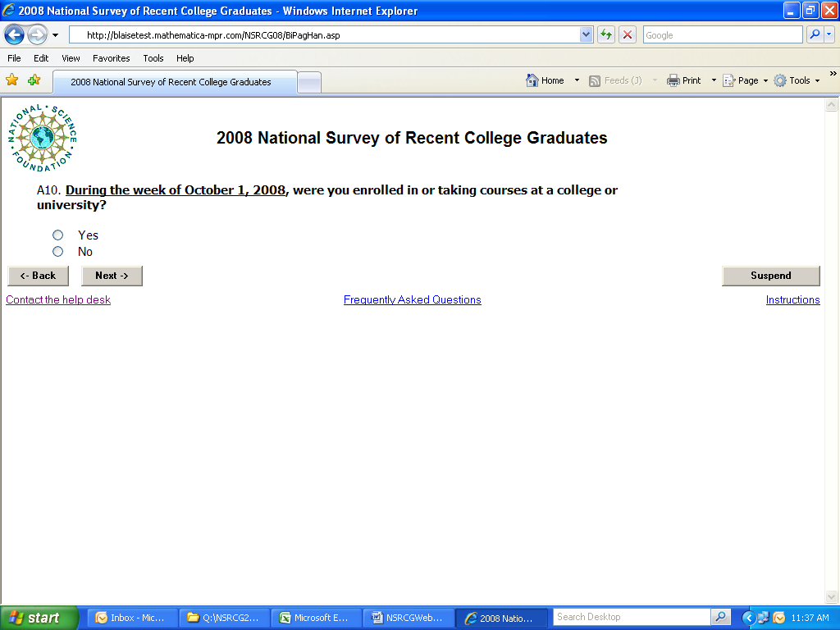Click the Feeds RSS icon
This screenshot has width=840, height=630.
(595, 81)
